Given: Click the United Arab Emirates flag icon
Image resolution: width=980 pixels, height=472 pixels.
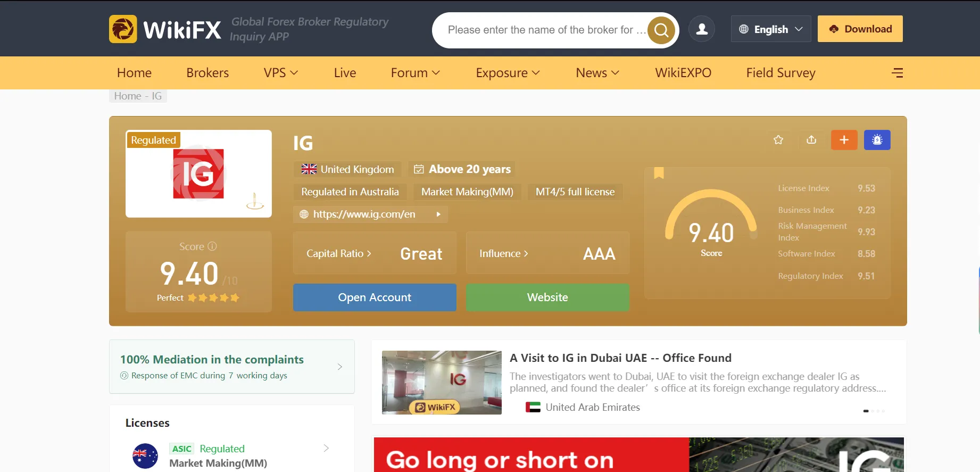Looking at the screenshot, I should click(x=533, y=407).
